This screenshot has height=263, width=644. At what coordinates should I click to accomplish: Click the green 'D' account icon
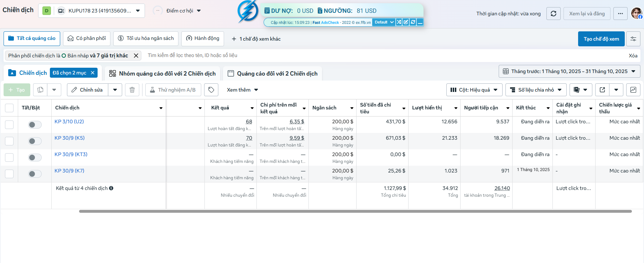pos(47,11)
